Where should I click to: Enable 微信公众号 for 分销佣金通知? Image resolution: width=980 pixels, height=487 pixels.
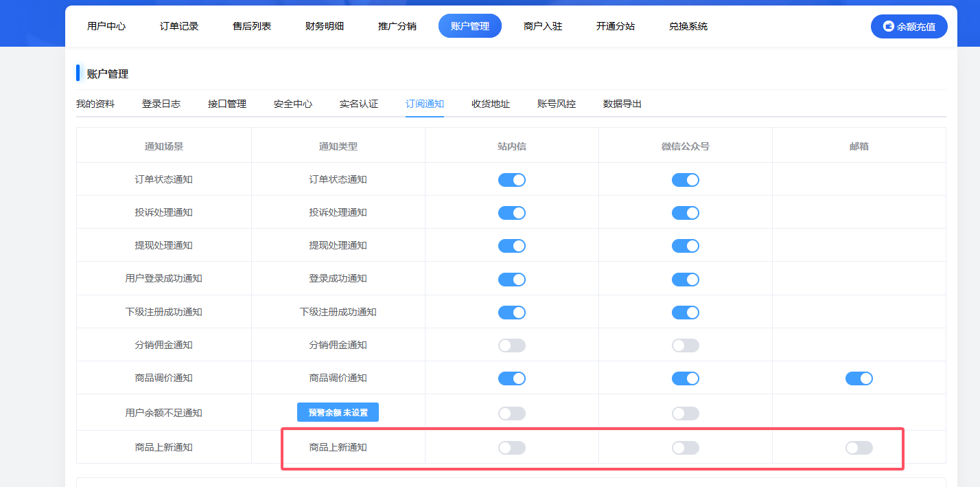tap(686, 346)
